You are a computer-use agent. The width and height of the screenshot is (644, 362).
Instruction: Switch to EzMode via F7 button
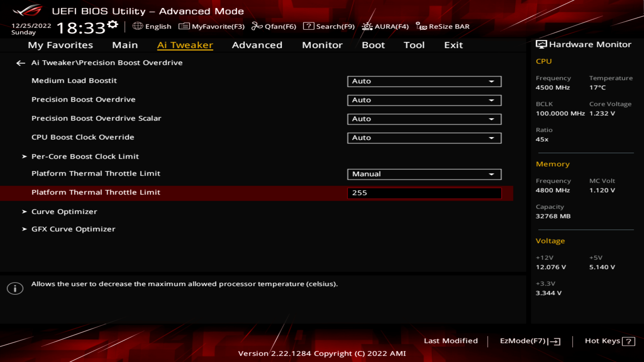click(530, 341)
